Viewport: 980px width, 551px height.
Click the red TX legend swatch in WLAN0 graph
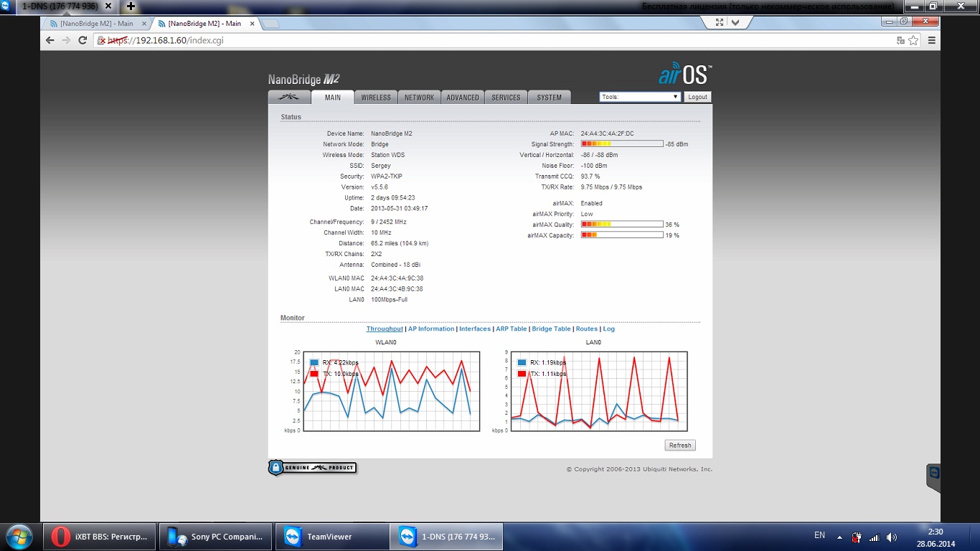click(x=314, y=375)
